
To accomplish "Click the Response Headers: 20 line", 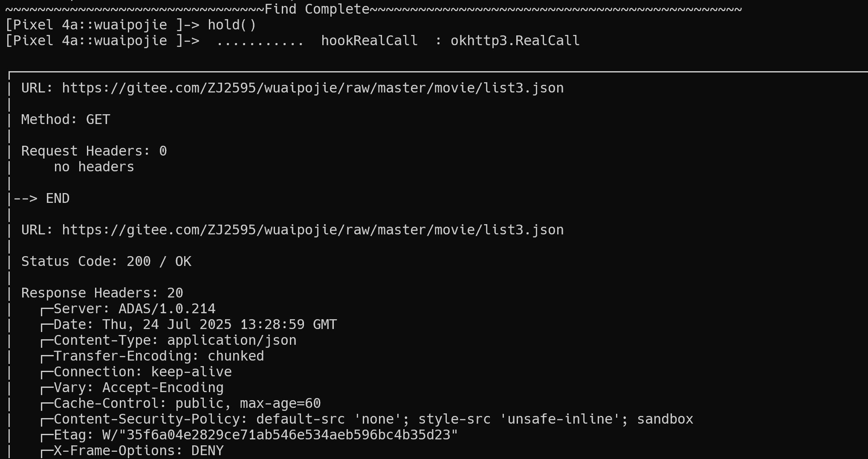I will coord(102,293).
